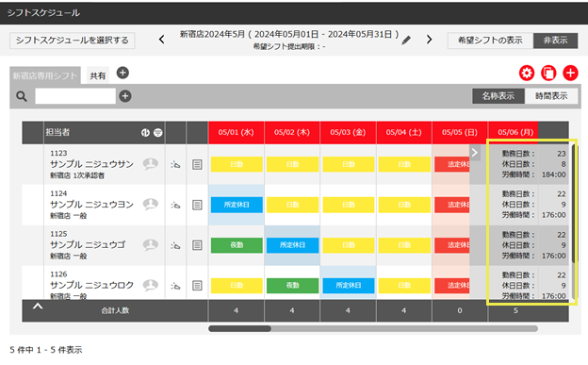Select the 05/01 (水) column header

coord(237,133)
